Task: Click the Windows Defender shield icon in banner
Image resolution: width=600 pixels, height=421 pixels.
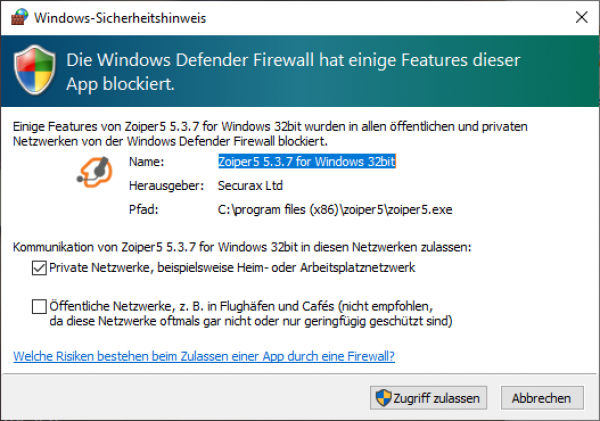Action: tap(35, 70)
